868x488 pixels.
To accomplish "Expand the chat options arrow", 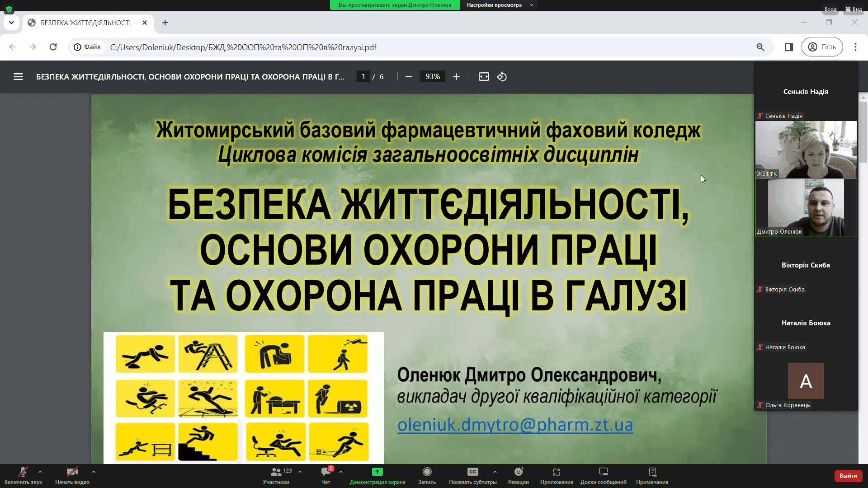I will click(341, 472).
